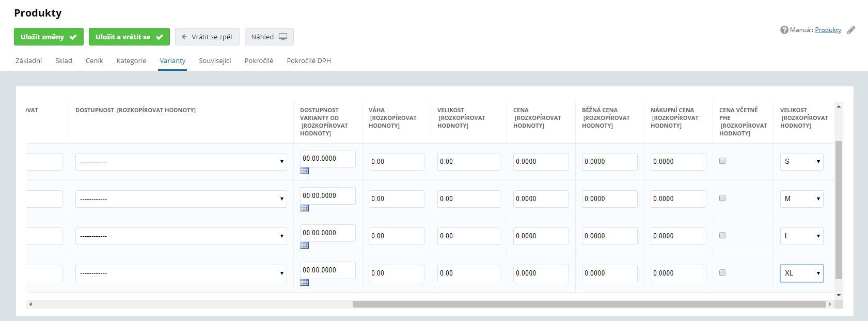Toggle Cena včetně PHE checkbox in M row
The height and width of the screenshot is (321, 868).
tap(722, 198)
